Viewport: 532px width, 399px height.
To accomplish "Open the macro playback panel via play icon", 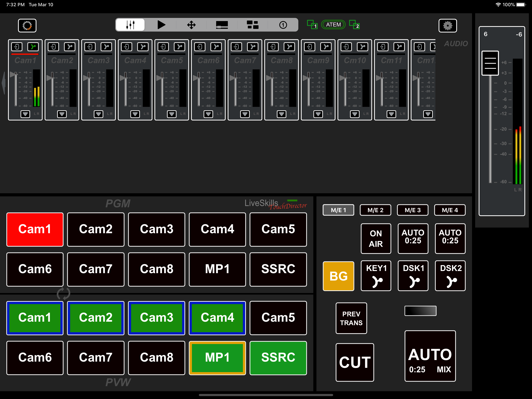I will coord(161,25).
